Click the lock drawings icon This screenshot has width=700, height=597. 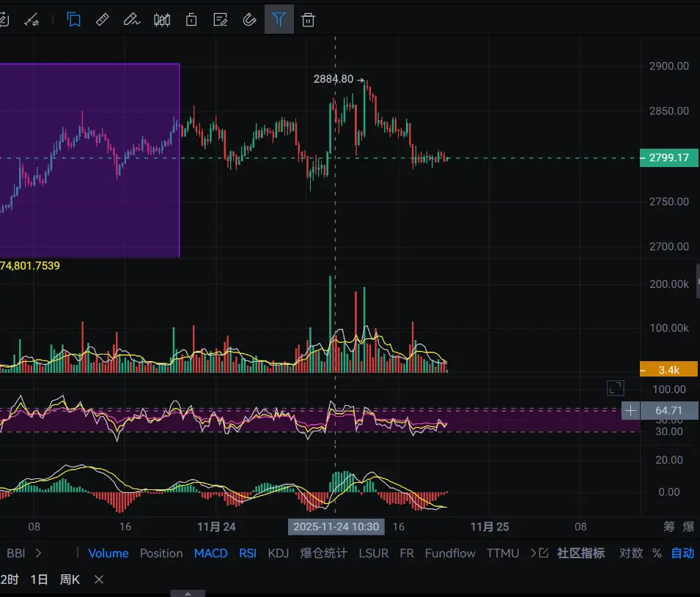coord(191,20)
